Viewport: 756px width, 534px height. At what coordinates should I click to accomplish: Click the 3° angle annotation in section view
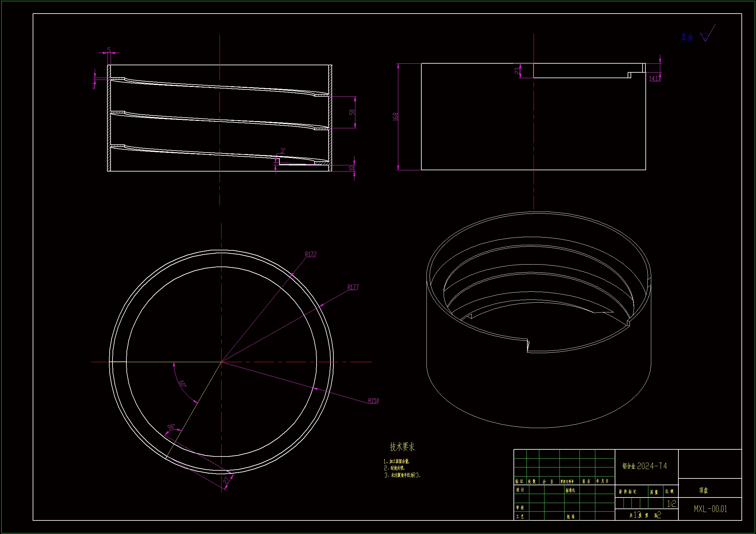click(283, 151)
